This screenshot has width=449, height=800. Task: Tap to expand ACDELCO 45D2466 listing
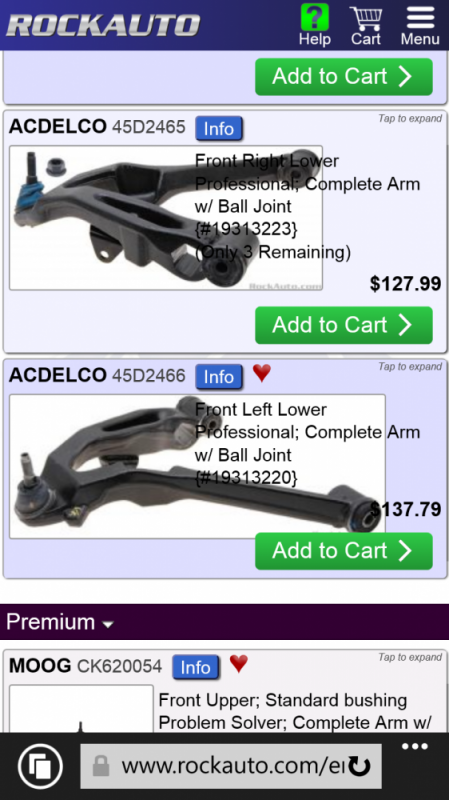coord(410,366)
